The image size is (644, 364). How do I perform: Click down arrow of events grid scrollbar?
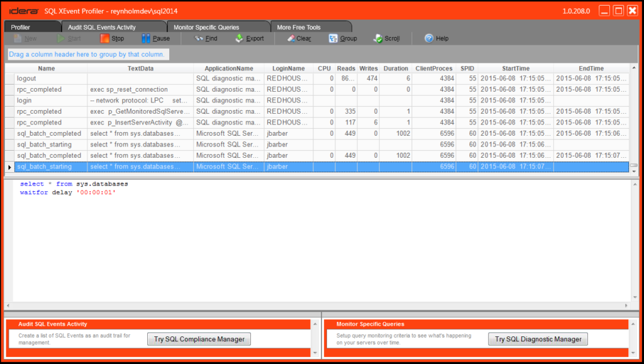point(634,171)
